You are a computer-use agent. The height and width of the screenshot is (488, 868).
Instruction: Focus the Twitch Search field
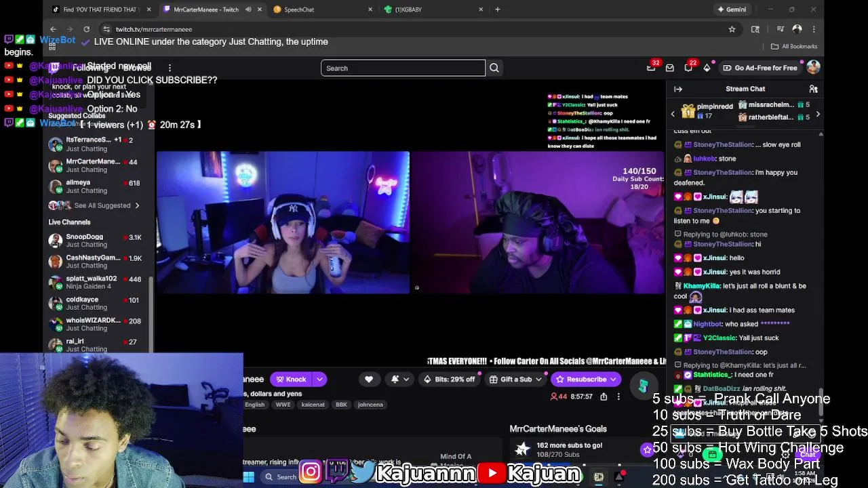[403, 68]
